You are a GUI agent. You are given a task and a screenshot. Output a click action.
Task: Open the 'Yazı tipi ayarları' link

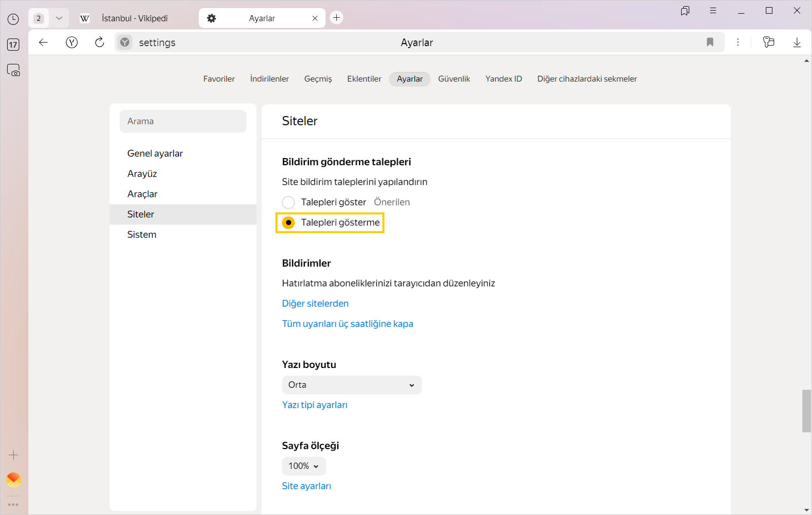click(x=314, y=405)
